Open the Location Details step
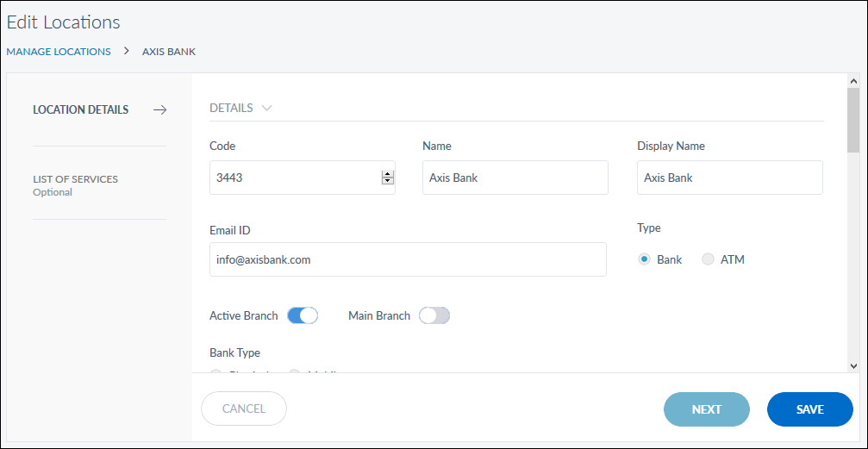The height and width of the screenshot is (449, 868). click(x=81, y=109)
